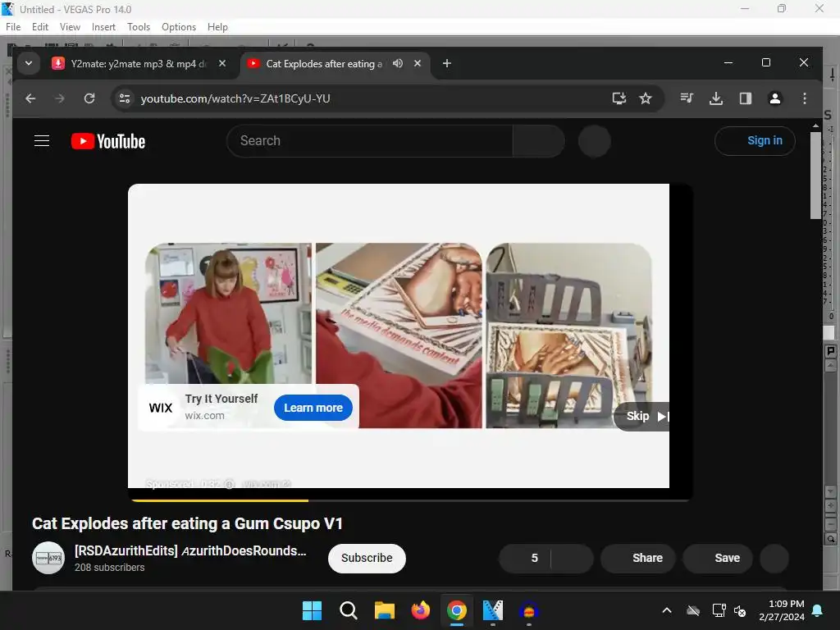Subscribe to the AzurithDoesRounds channel
Viewport: 840px width, 630px height.
[x=367, y=558]
